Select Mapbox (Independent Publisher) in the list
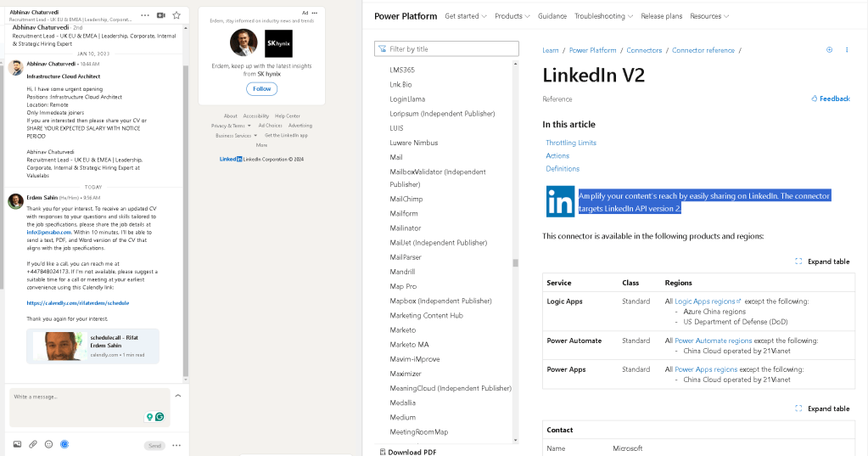The height and width of the screenshot is (456, 868). click(x=440, y=301)
